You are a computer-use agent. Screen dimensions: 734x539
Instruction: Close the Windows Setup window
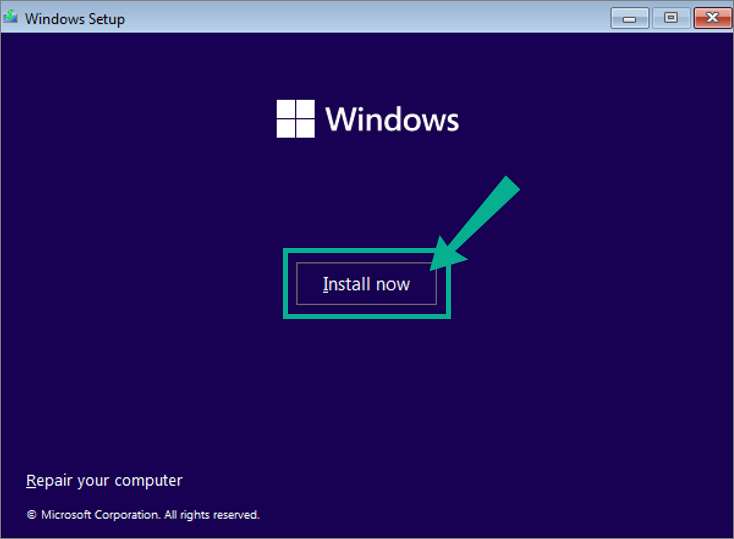coord(712,18)
